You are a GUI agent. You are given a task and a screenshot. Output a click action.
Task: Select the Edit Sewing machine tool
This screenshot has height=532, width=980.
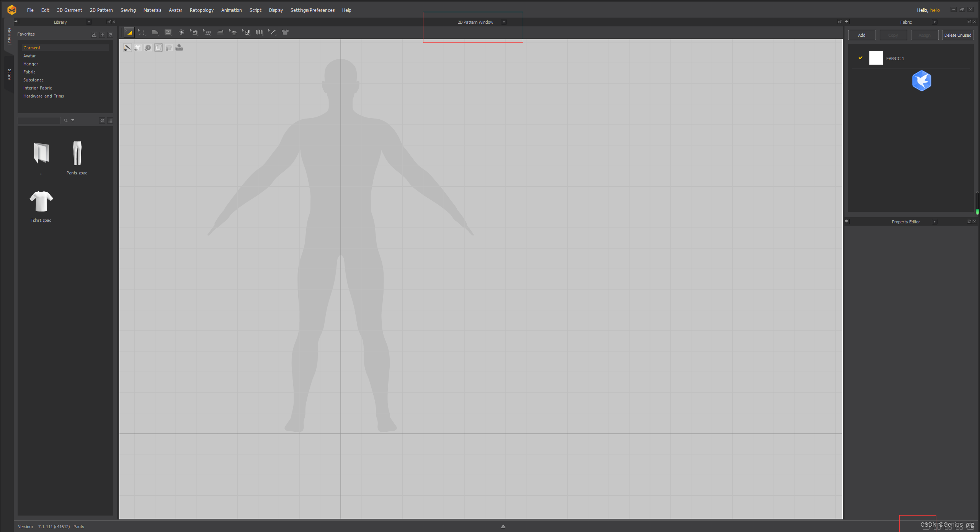click(194, 33)
